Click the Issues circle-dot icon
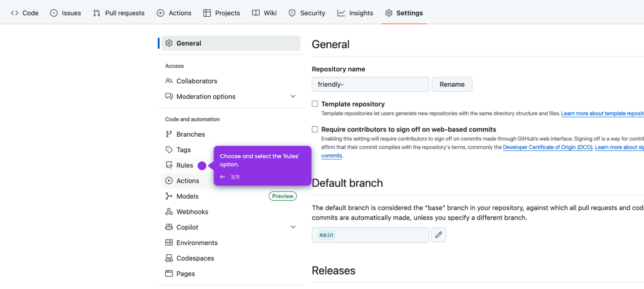The image size is (644, 289). point(54,13)
